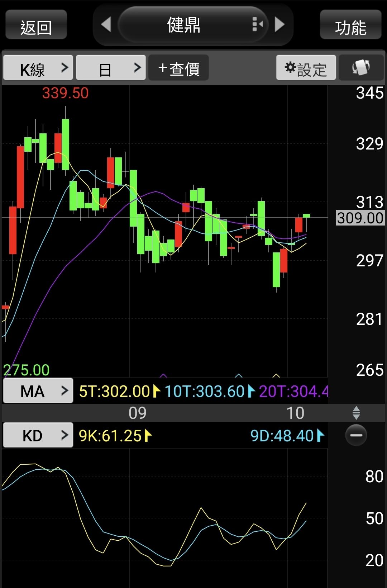387x588 pixels.
Task: Open 設定 settings with gear icon
Action: 306,67
